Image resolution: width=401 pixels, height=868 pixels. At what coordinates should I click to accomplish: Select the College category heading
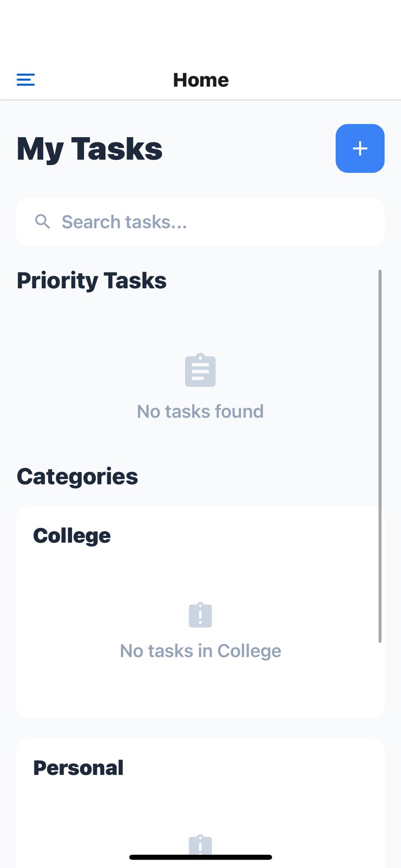click(72, 536)
